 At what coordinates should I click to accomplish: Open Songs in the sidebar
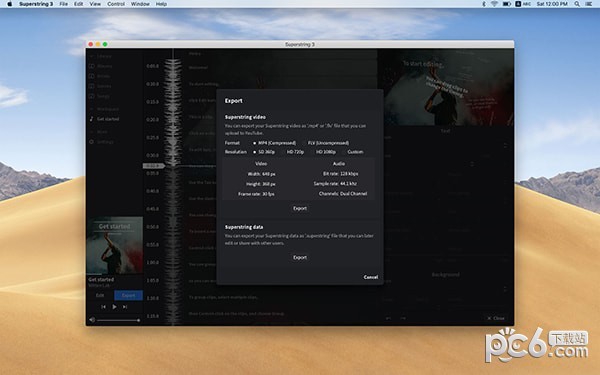(99, 96)
